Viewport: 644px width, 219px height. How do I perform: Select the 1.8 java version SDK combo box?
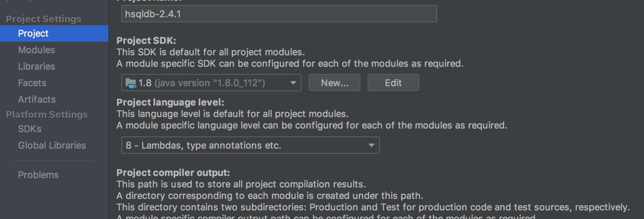pos(211,83)
